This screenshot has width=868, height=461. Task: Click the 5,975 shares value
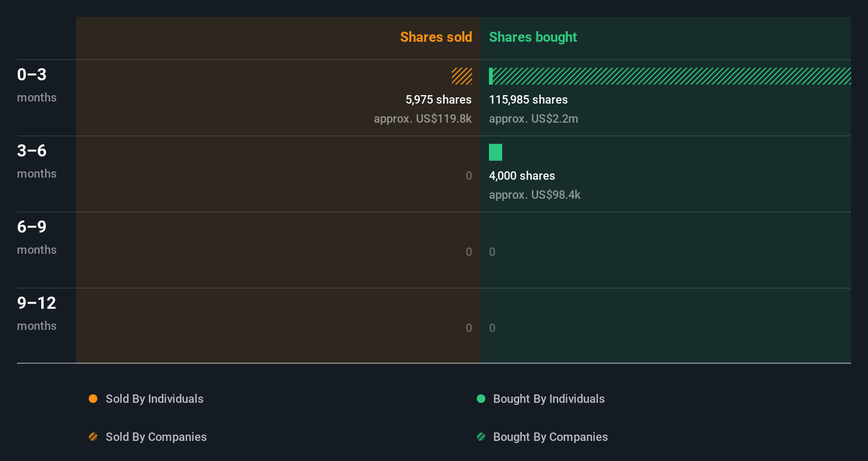(438, 99)
